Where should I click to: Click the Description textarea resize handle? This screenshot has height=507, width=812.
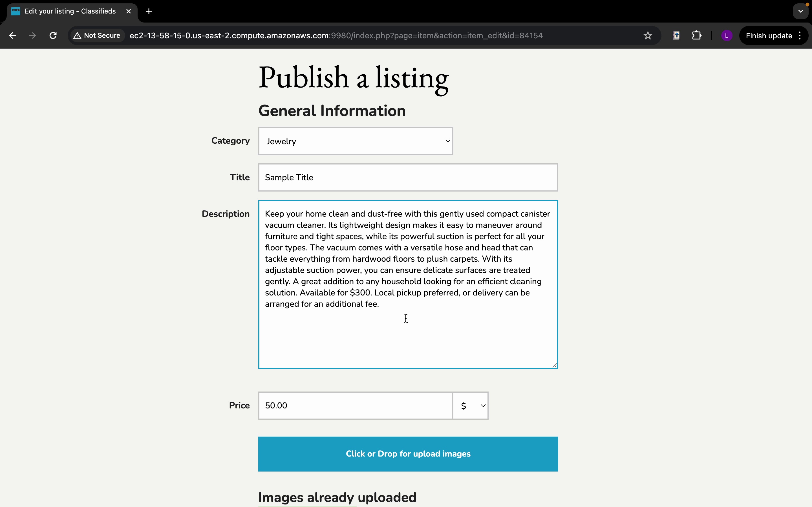[x=554, y=365]
